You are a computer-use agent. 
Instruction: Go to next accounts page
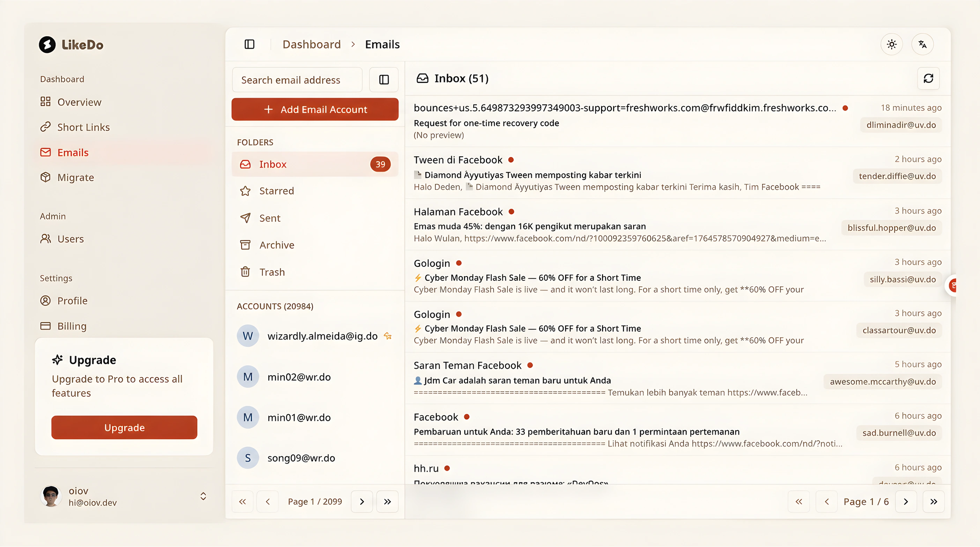pos(362,501)
